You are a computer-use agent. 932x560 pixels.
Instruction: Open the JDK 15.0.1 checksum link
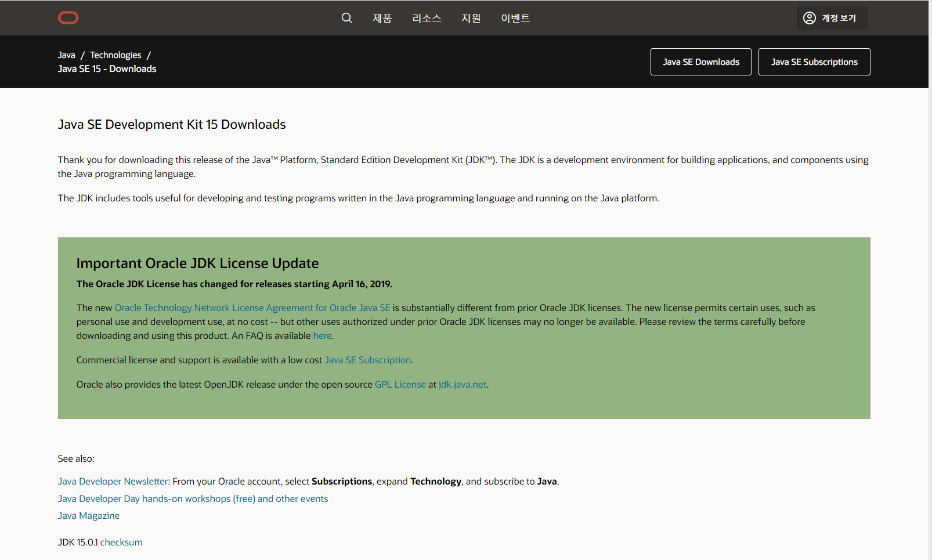[121, 542]
